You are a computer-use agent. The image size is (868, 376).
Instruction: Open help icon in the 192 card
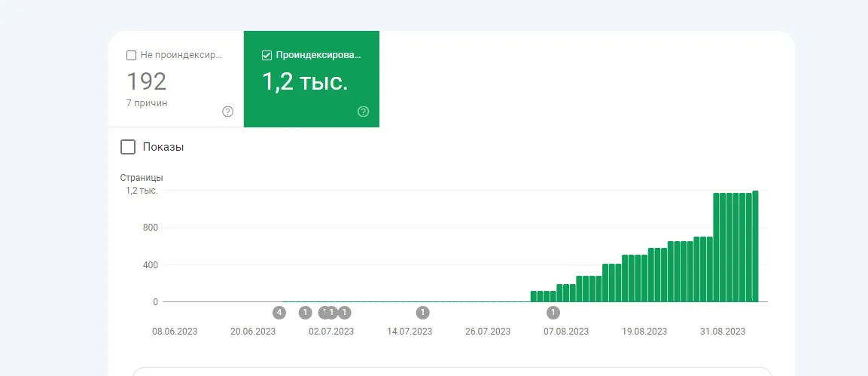227,112
